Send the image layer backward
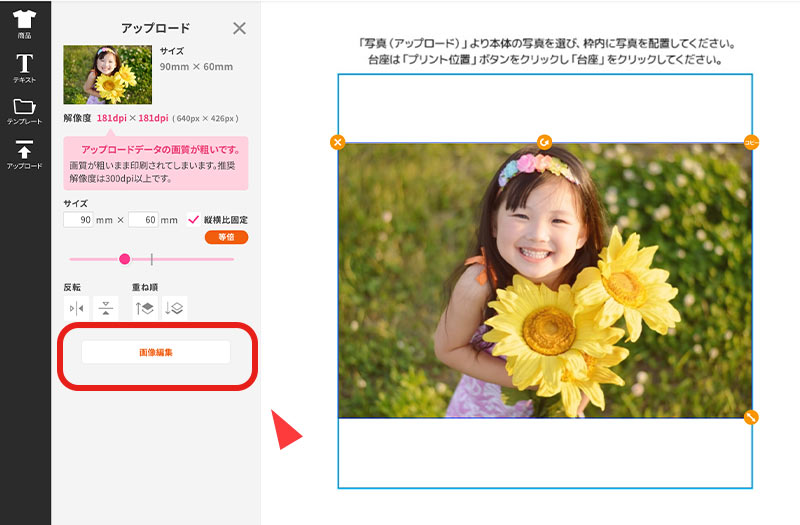The image size is (800, 525). (x=174, y=309)
